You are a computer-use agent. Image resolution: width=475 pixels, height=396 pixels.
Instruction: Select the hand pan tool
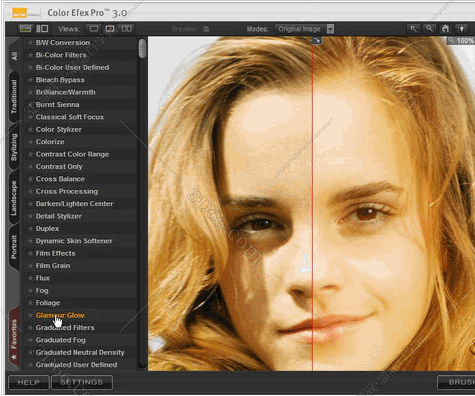(445, 29)
